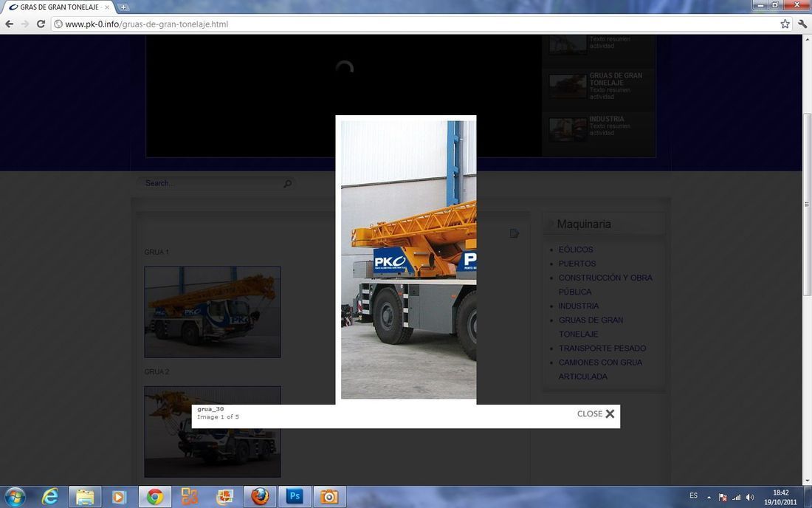Click the GRUA 2 label text

point(156,372)
